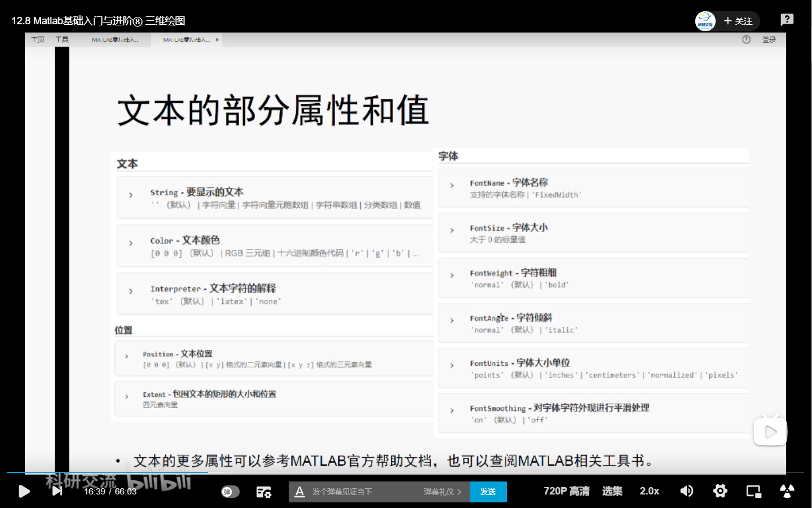This screenshot has width=812, height=508.
Task: Mute the video volume
Action: pyautogui.click(x=686, y=491)
